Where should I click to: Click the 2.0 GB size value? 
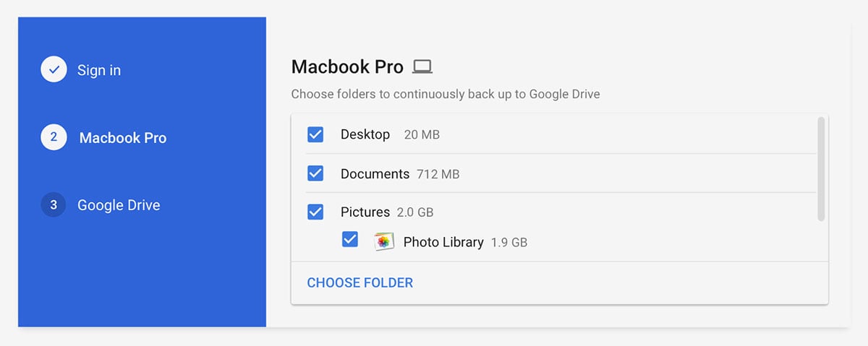[x=415, y=212]
